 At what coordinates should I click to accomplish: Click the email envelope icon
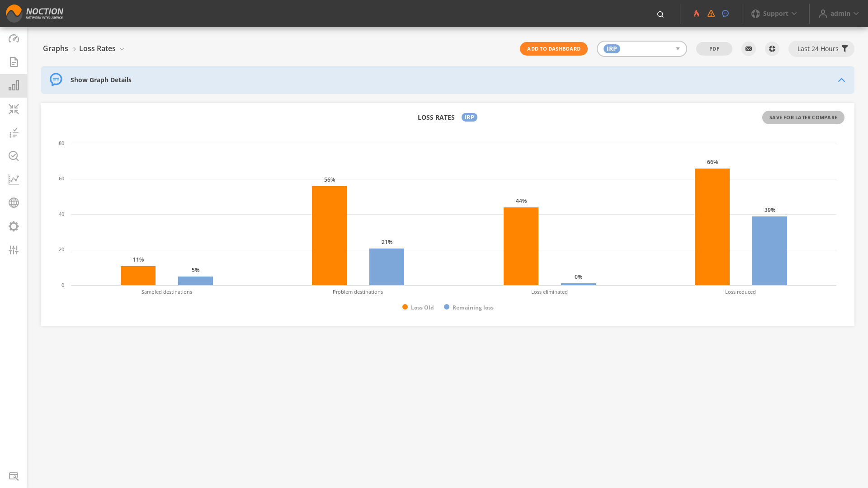749,49
